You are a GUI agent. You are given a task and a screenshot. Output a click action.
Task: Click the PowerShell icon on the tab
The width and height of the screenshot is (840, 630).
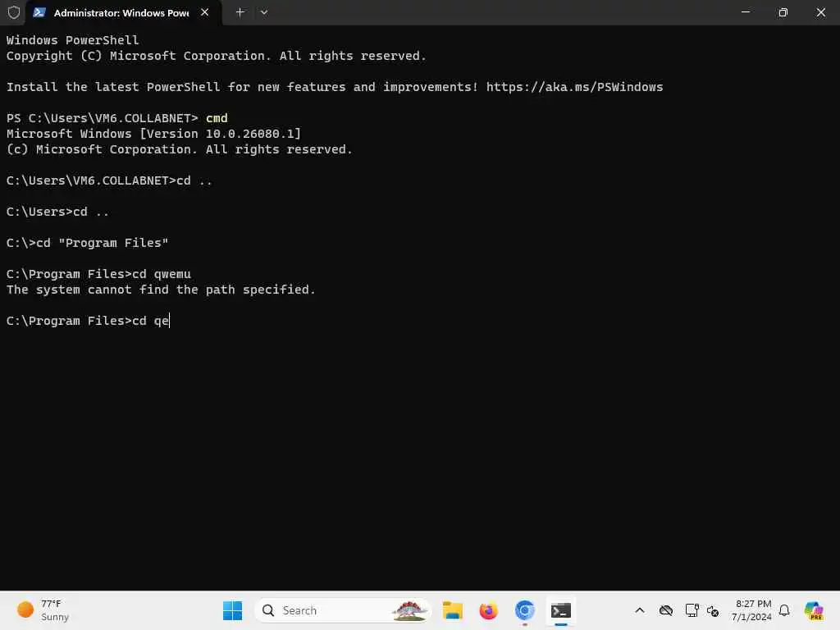click(x=39, y=12)
